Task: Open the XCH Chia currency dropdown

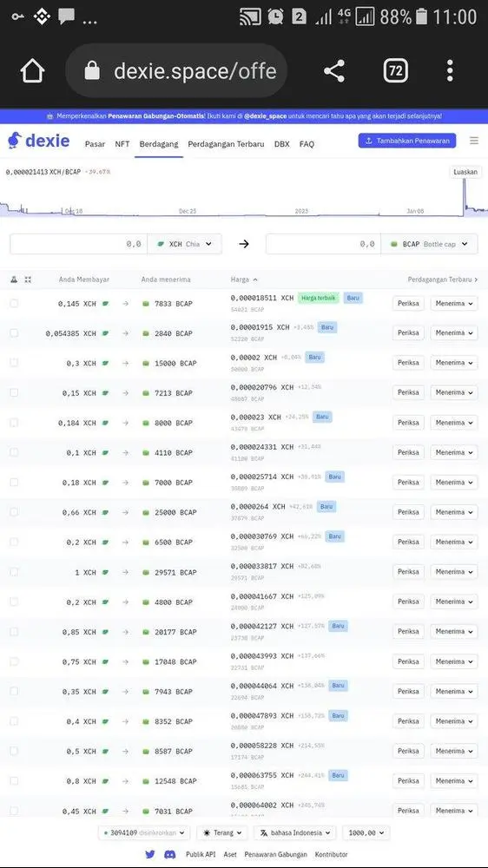Action: coord(184,244)
